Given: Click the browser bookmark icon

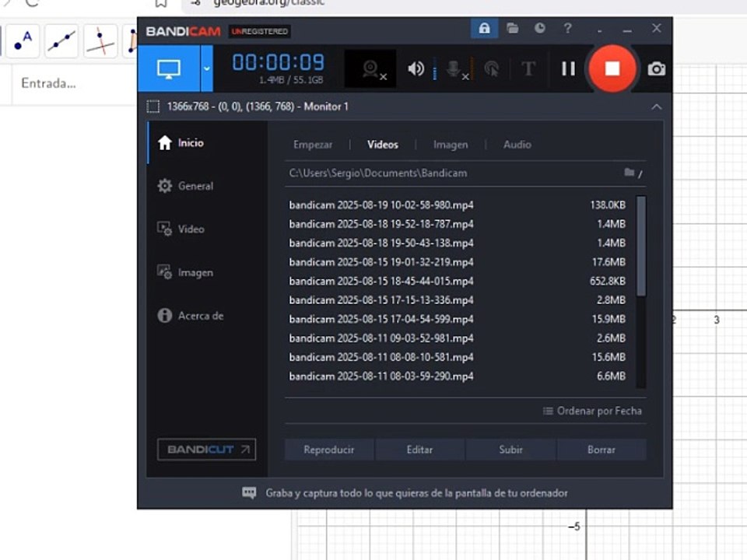Looking at the screenshot, I should tap(161, 3).
